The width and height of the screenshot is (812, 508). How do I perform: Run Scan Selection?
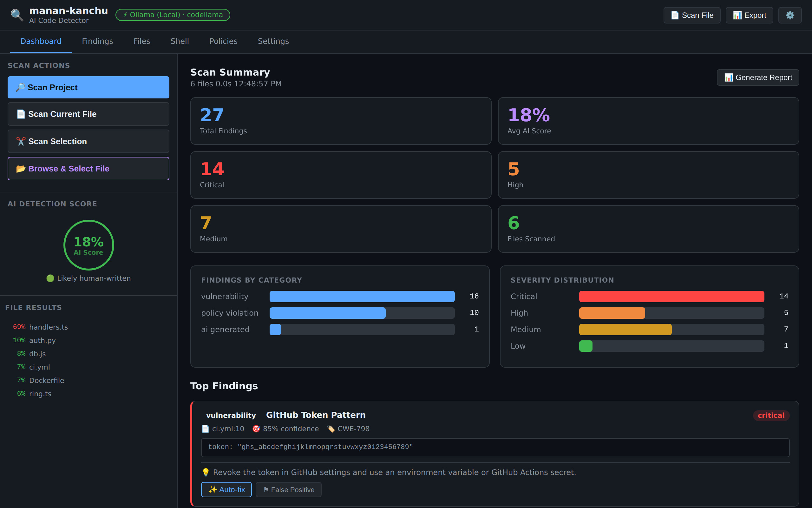88,142
